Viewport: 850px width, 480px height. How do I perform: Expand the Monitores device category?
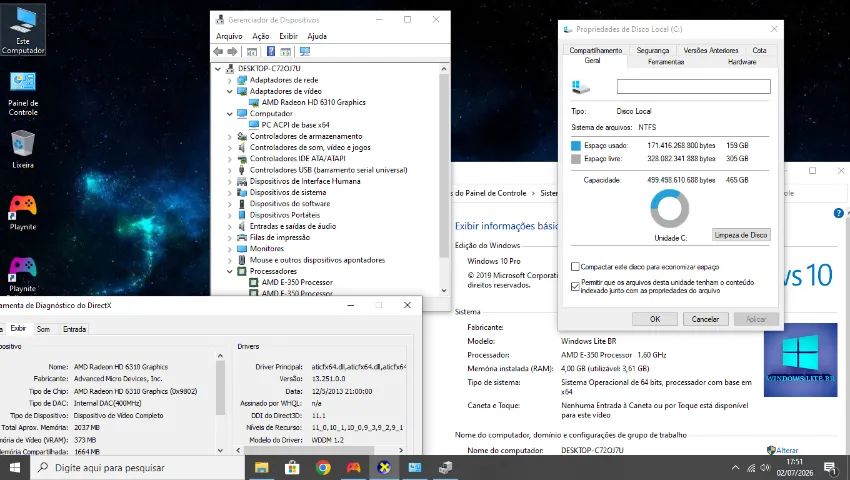click(229, 249)
